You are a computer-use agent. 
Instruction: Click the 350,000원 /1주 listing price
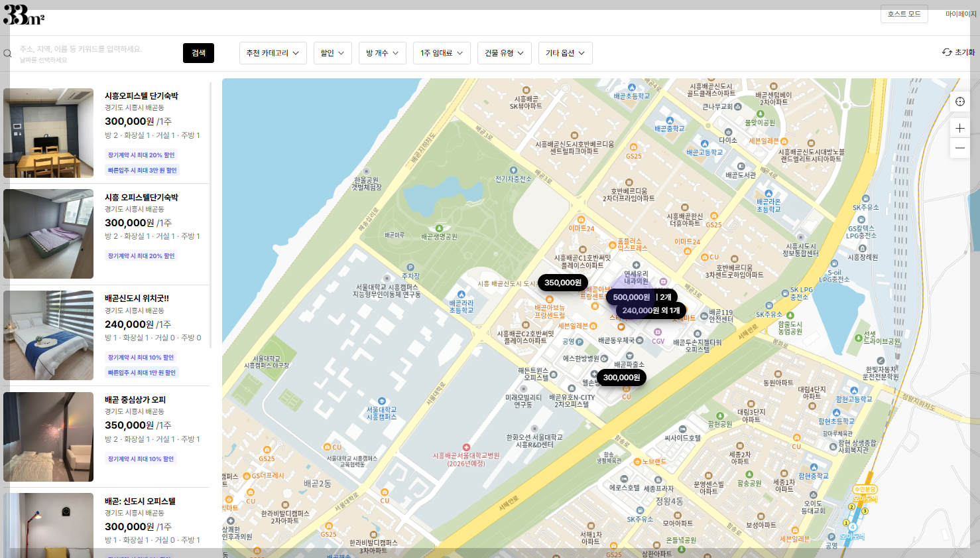click(138, 425)
